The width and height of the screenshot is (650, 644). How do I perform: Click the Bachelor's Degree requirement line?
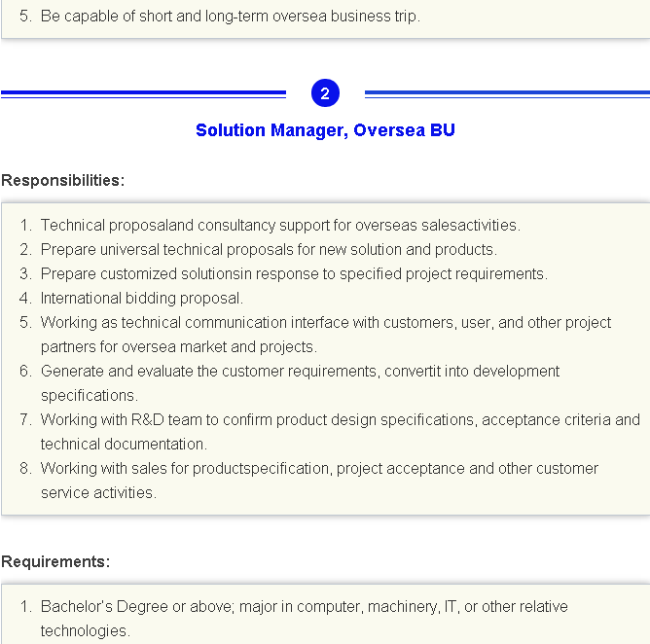tap(304, 607)
